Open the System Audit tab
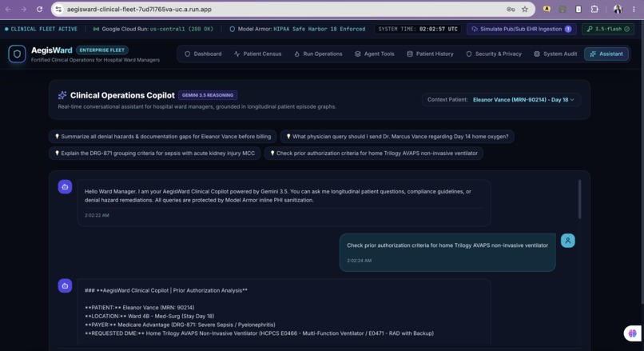This screenshot has width=644, height=351. click(x=555, y=54)
